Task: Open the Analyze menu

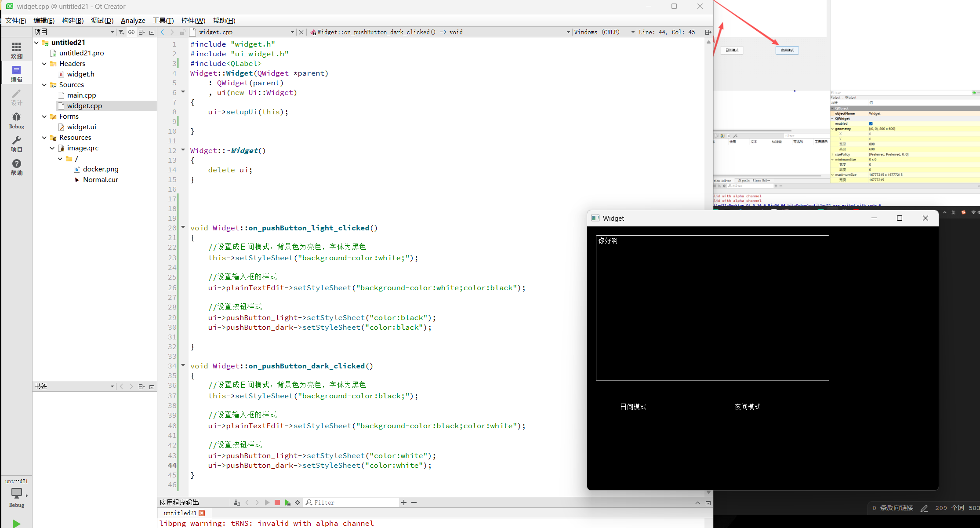Action: [x=133, y=20]
